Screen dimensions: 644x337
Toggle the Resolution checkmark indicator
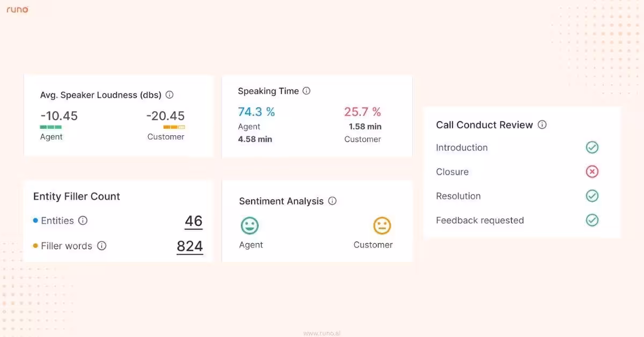592,196
